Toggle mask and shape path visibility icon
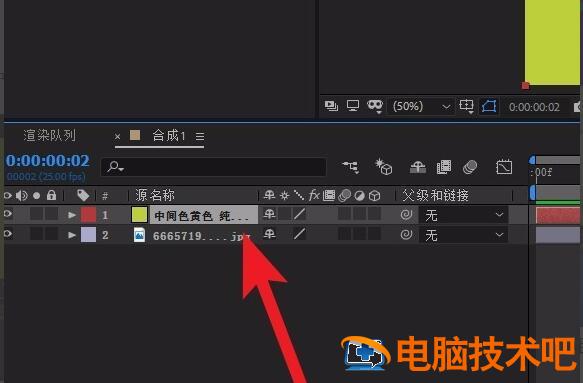The height and width of the screenshot is (383, 583). point(375,106)
